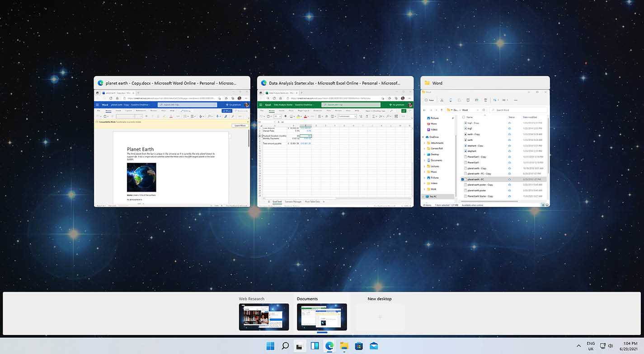
Task: Select the Documents desktop thumbnail
Action: [x=322, y=317]
